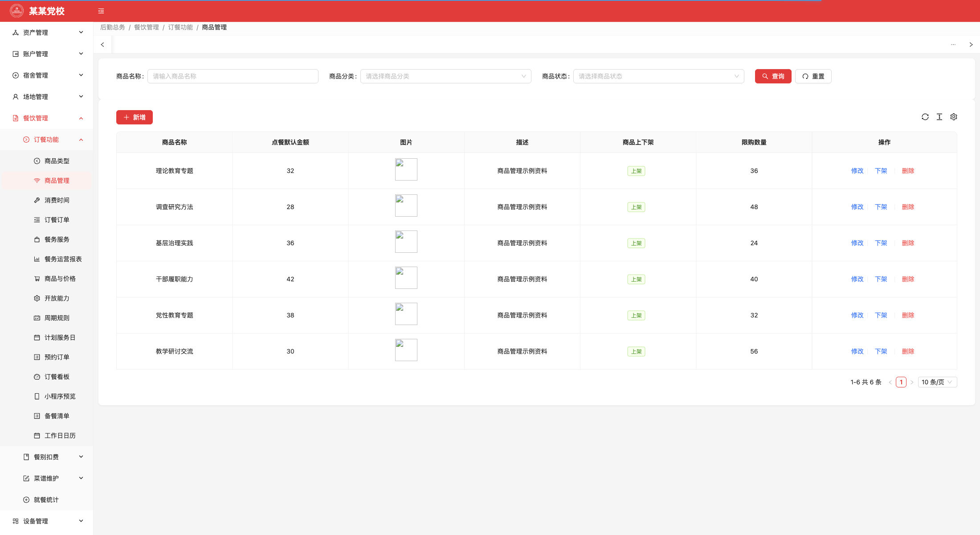
Task: Click the 小程序预览 phone icon
Action: [37, 396]
